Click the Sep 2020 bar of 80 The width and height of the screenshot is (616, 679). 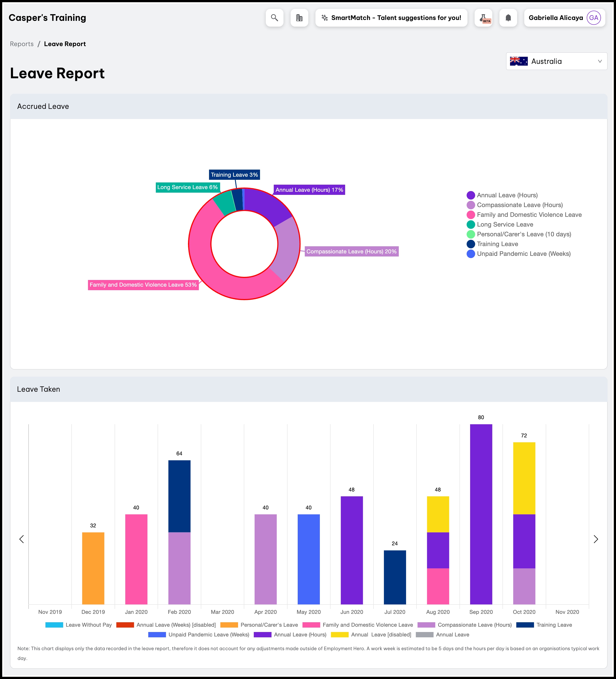pos(481,514)
